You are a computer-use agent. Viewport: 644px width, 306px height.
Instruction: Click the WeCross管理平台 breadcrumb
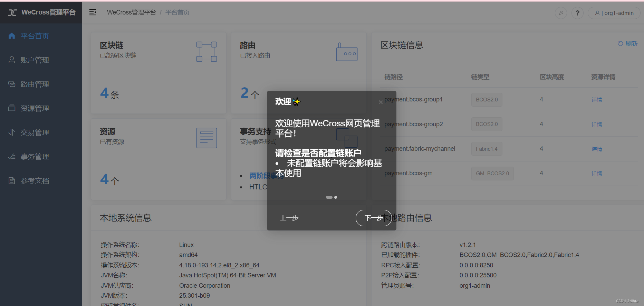(x=132, y=12)
